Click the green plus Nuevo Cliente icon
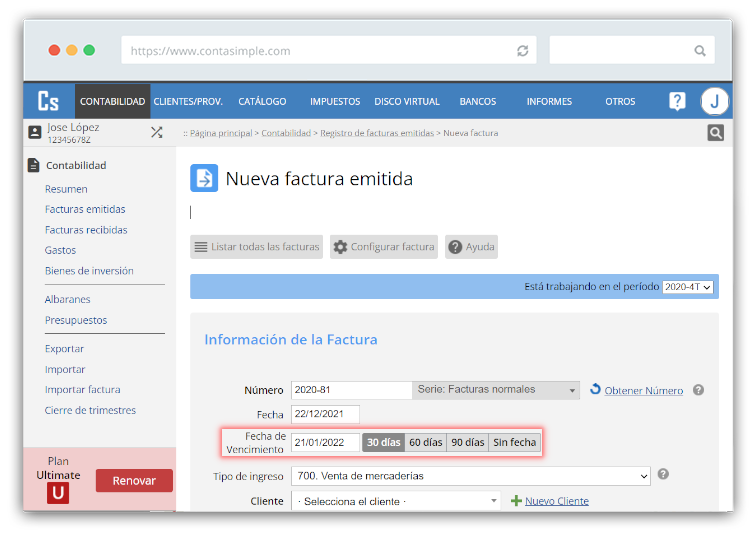 tap(516, 501)
